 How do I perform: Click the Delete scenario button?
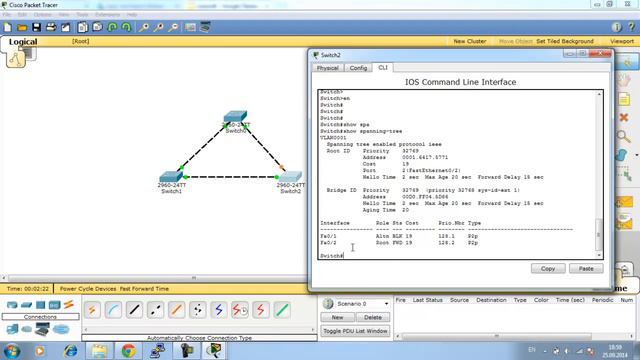(x=373, y=317)
